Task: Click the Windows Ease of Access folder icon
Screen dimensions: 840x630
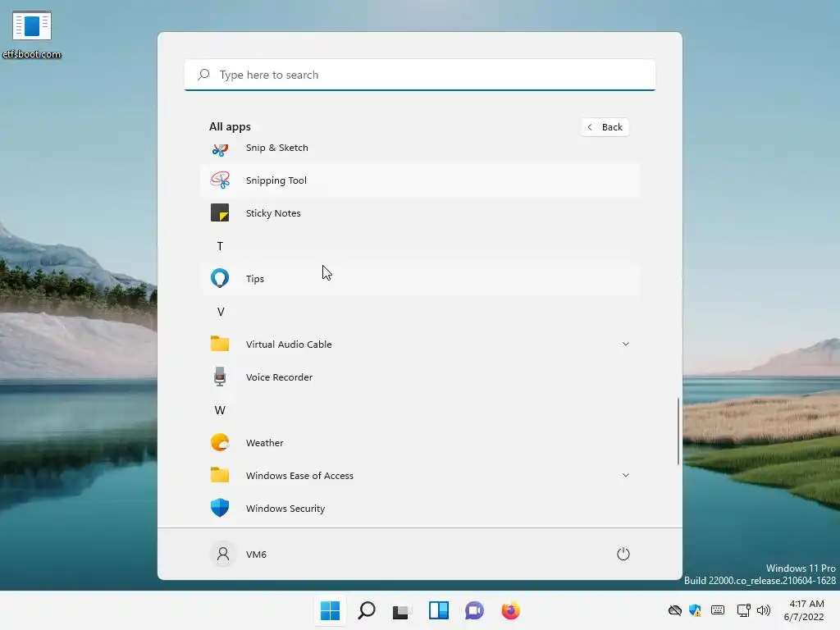Action: pos(220,475)
